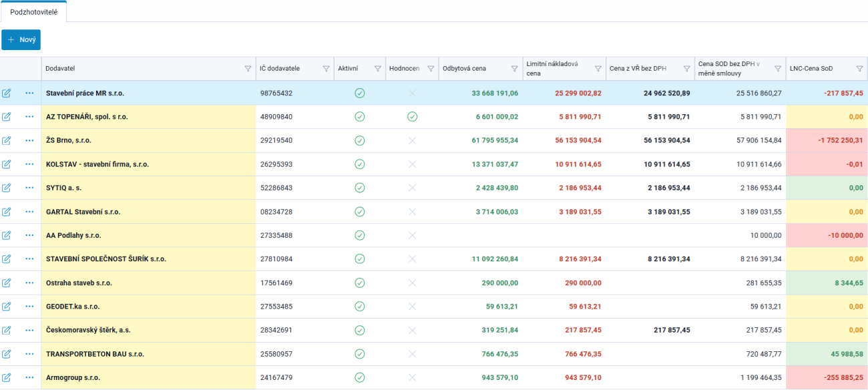Toggle Aktivní check for Stavební práce MR
Image resolution: width=868 pixels, height=390 pixels.
360,93
